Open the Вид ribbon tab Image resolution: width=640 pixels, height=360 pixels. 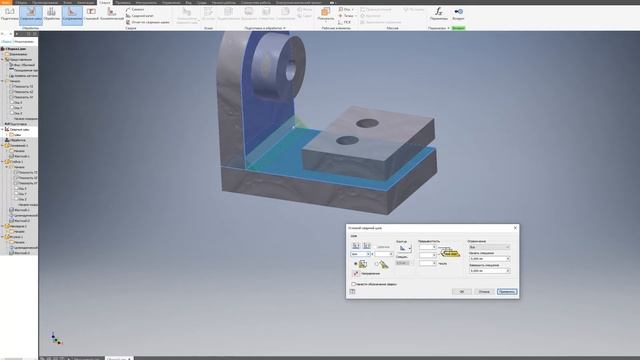pyautogui.click(x=189, y=2)
